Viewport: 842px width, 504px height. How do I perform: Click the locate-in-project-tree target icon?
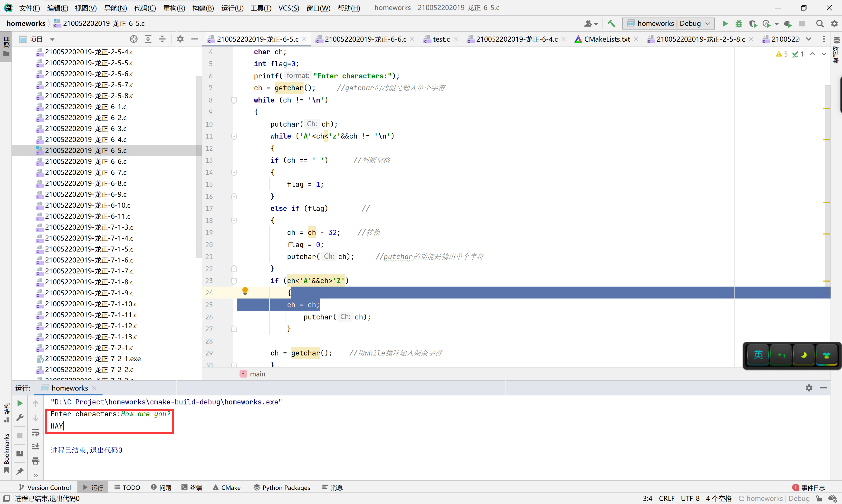[x=134, y=39]
